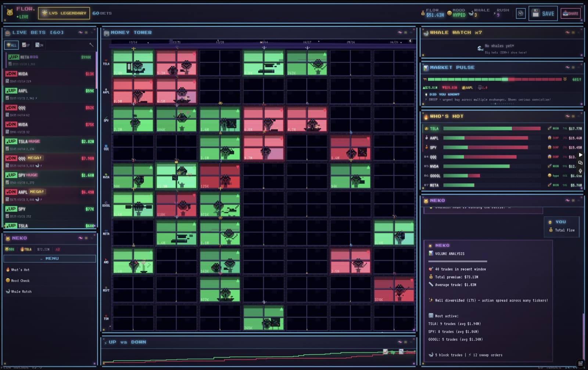Select What's Hot from Neko menu
588x370 pixels.
point(20,270)
